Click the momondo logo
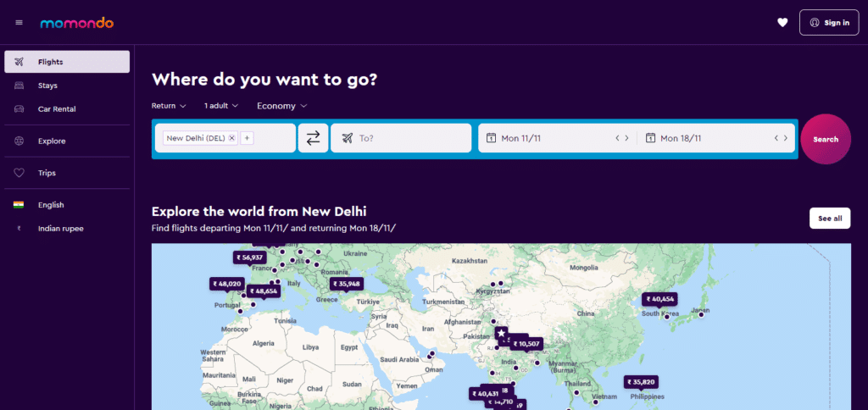The image size is (868, 410). click(77, 23)
